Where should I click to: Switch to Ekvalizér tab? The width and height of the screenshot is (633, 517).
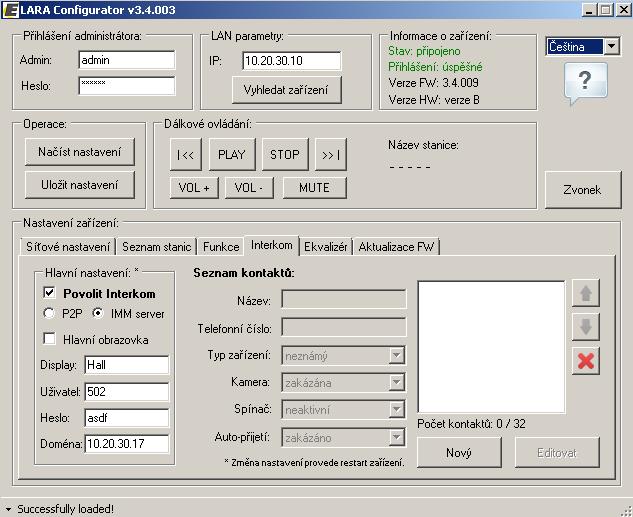325,247
